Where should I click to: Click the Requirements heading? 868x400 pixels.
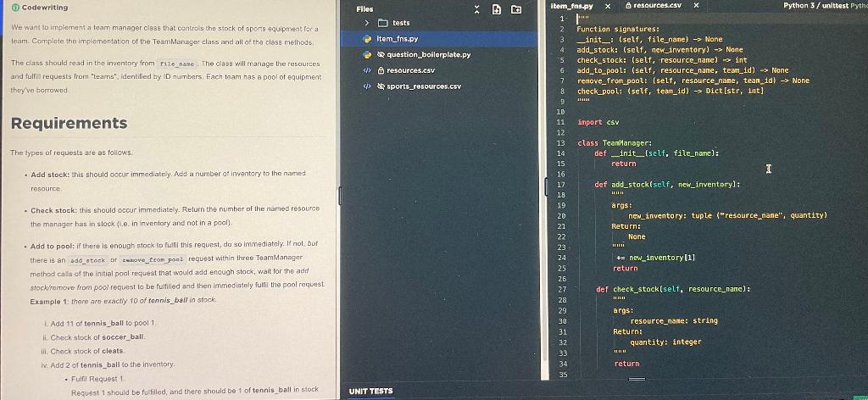point(70,123)
